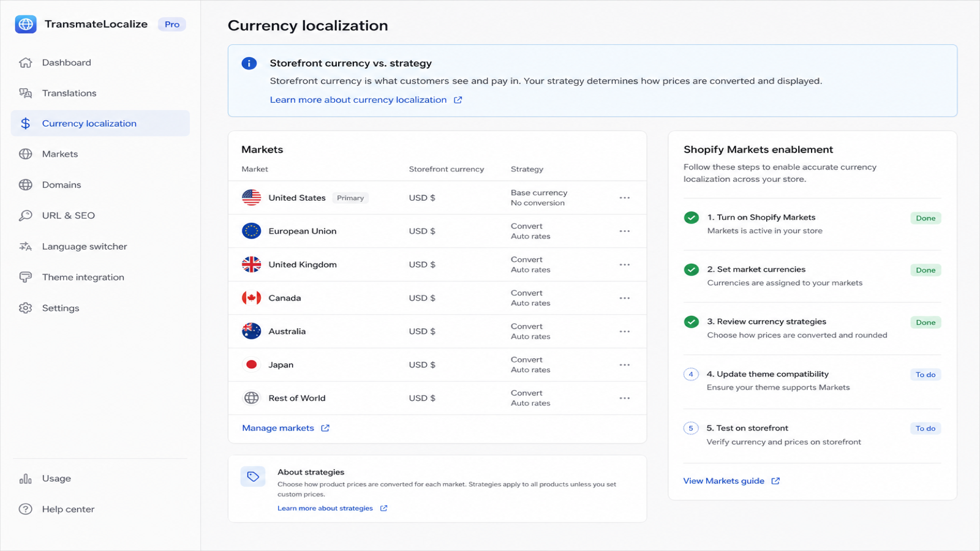Open Help center from the sidebar
980x551 pixels.
pos(100,509)
